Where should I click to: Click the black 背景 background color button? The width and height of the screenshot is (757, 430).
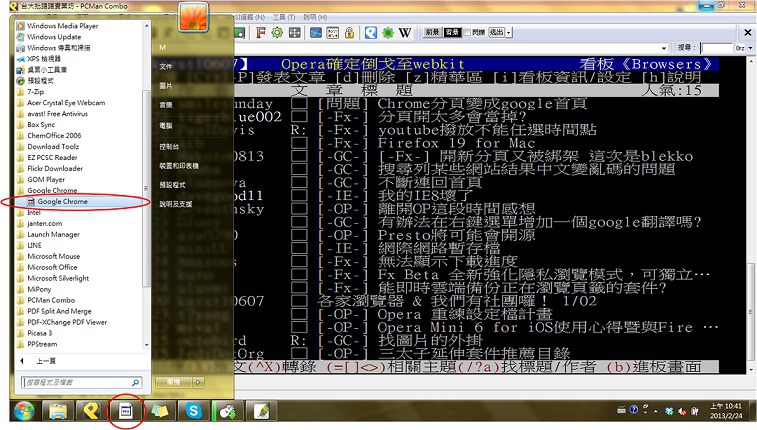coord(452,32)
